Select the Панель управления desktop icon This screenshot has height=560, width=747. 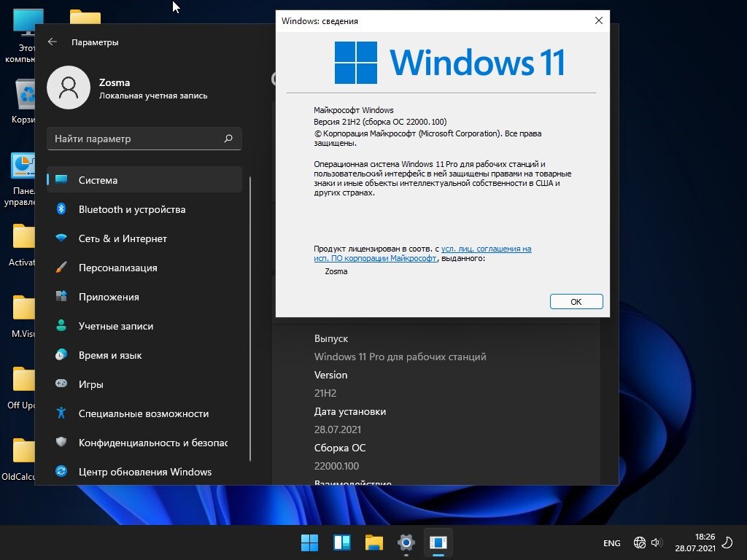click(20, 179)
